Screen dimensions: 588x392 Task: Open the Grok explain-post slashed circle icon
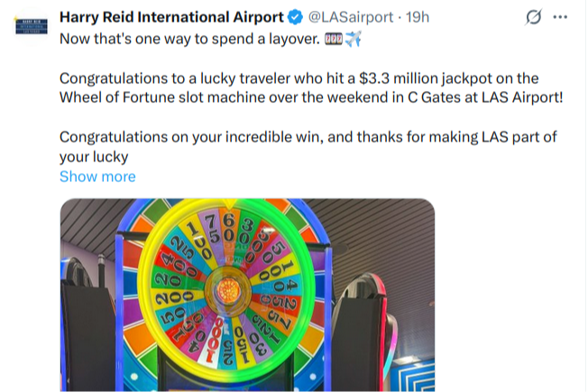click(533, 17)
